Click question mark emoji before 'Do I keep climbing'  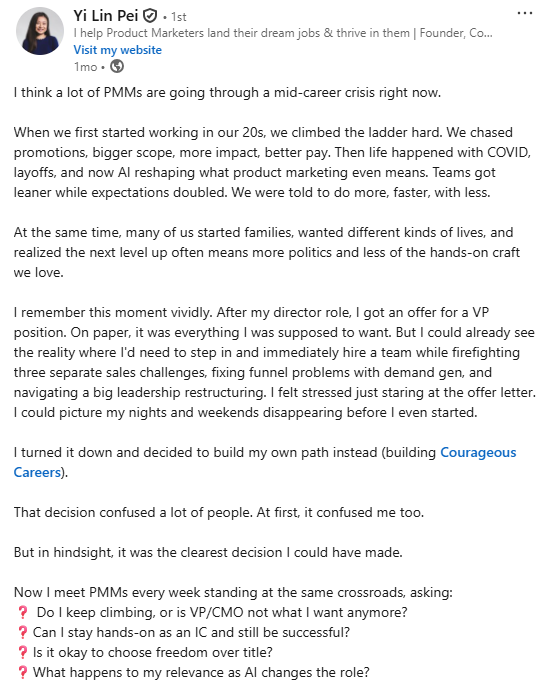tap(22, 612)
